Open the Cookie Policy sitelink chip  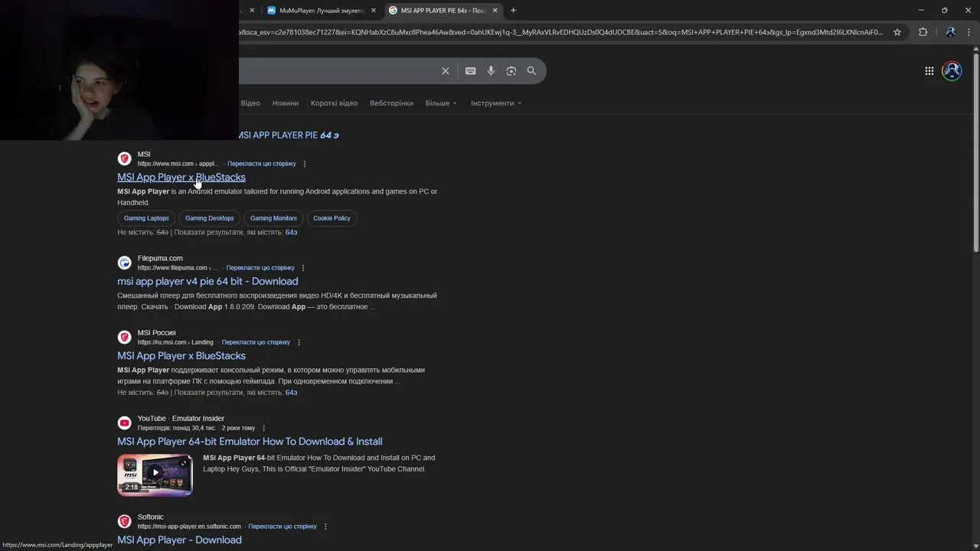coord(332,218)
